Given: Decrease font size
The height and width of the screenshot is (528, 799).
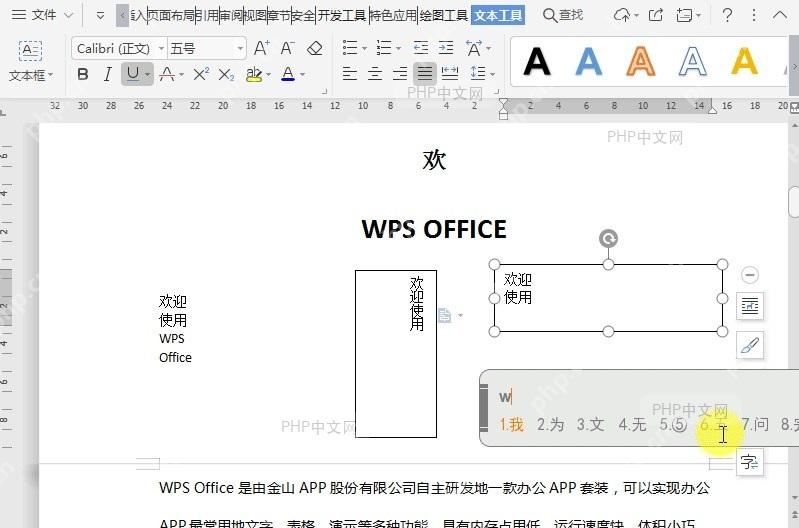Looking at the screenshot, I should [x=288, y=48].
